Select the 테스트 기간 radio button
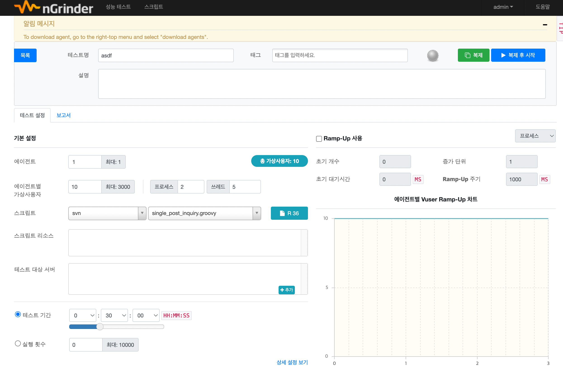Viewport: 563px width, 392px height. point(18,314)
